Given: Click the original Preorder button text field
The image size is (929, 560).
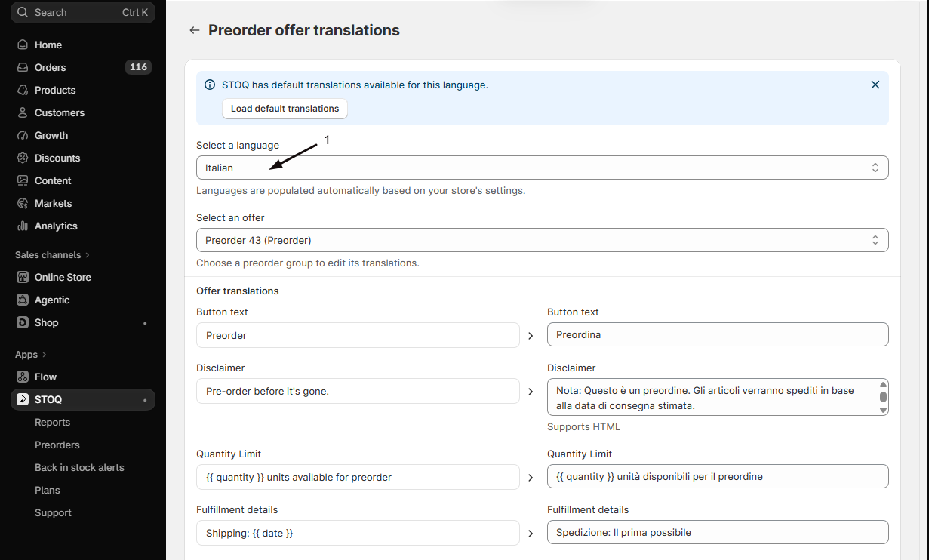Looking at the screenshot, I should pos(358,335).
